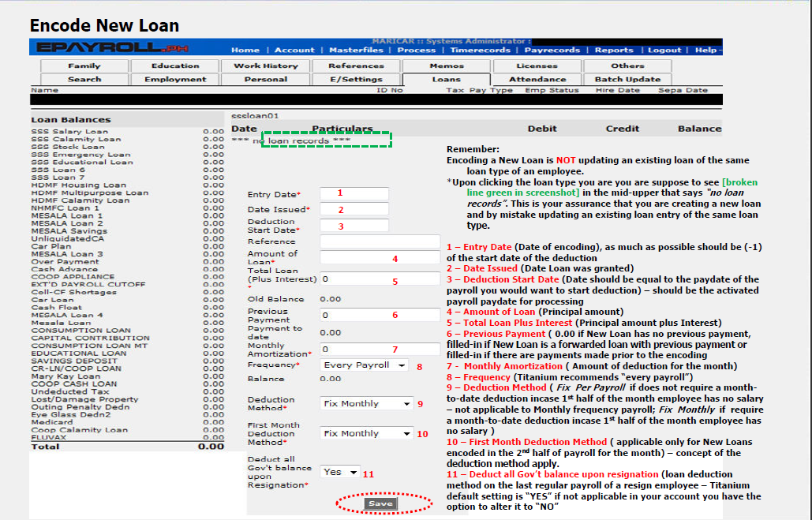This screenshot has height=520, width=812.
Task: Open the Frequency dropdown
Action: [364, 365]
